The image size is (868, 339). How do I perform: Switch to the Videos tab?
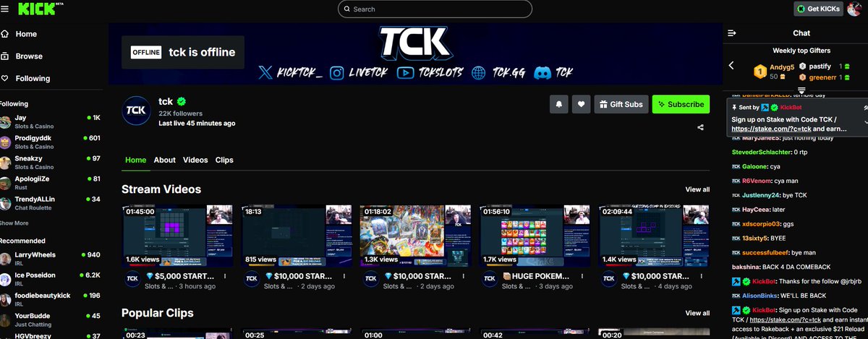click(195, 160)
